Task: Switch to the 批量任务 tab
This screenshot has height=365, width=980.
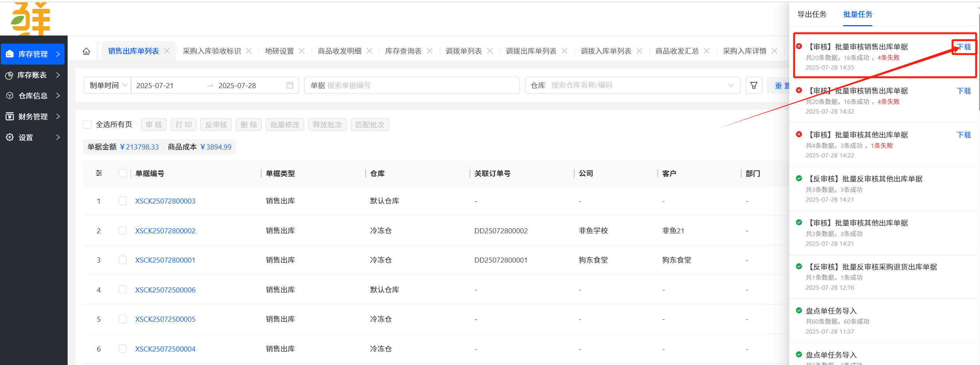Action: coord(857,14)
